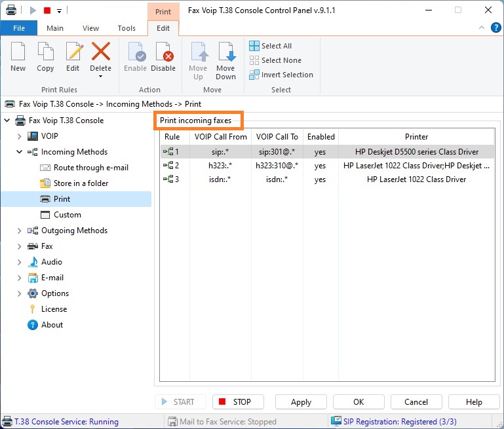Image resolution: width=504 pixels, height=429 pixels.
Task: Click the Print contextual tab header
Action: coord(163,12)
